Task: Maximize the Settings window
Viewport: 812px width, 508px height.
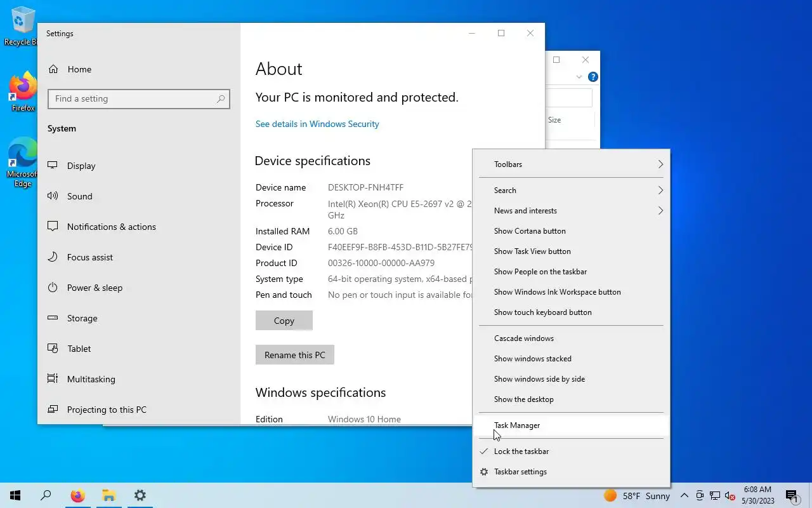Action: coord(501,33)
